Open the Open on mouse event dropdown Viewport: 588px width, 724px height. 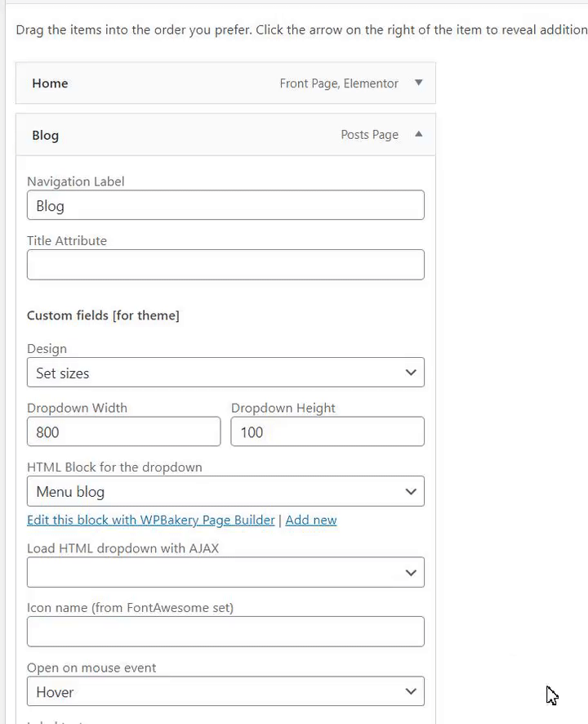coord(225,691)
